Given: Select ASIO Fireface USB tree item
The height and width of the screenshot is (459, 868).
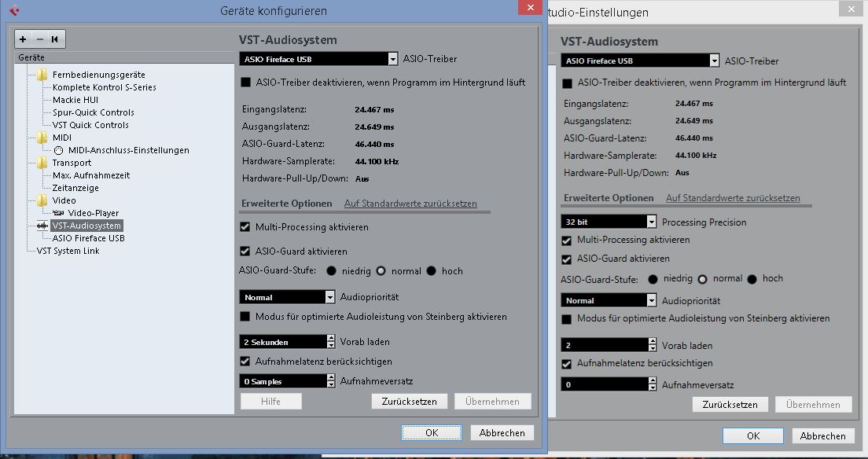Looking at the screenshot, I should click(x=88, y=238).
